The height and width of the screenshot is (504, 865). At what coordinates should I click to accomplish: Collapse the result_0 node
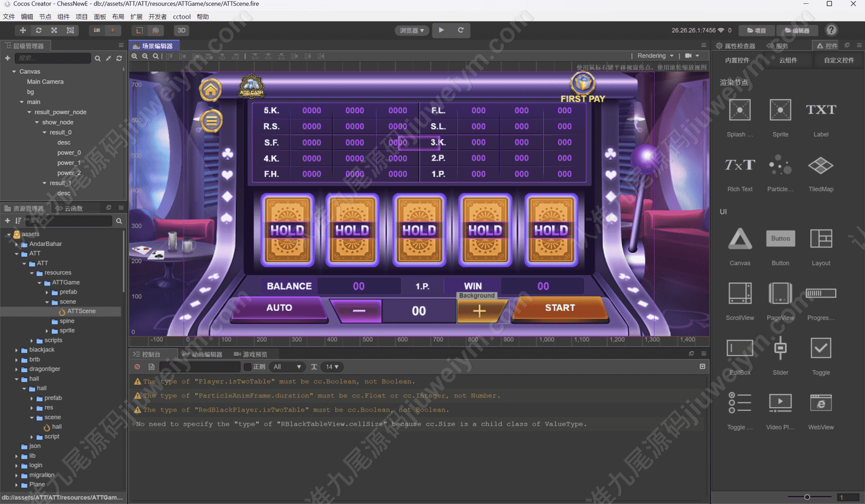[x=45, y=133]
